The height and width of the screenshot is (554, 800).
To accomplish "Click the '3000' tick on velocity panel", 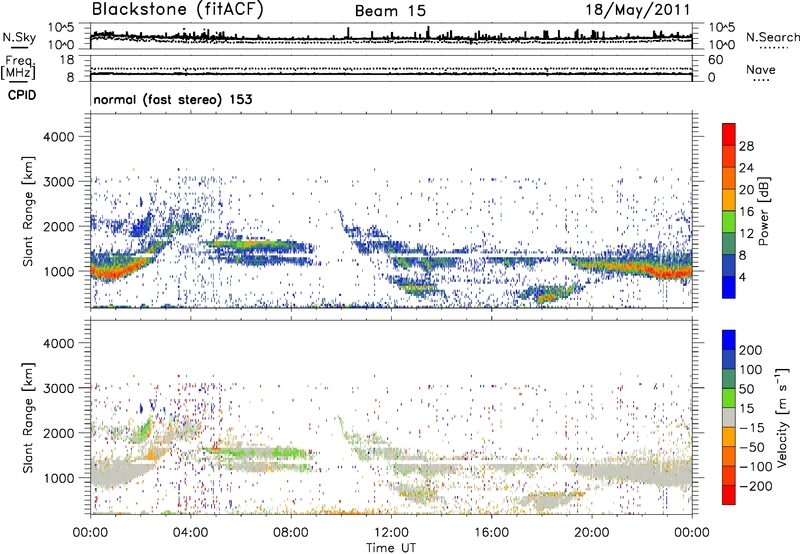I will pos(58,388).
